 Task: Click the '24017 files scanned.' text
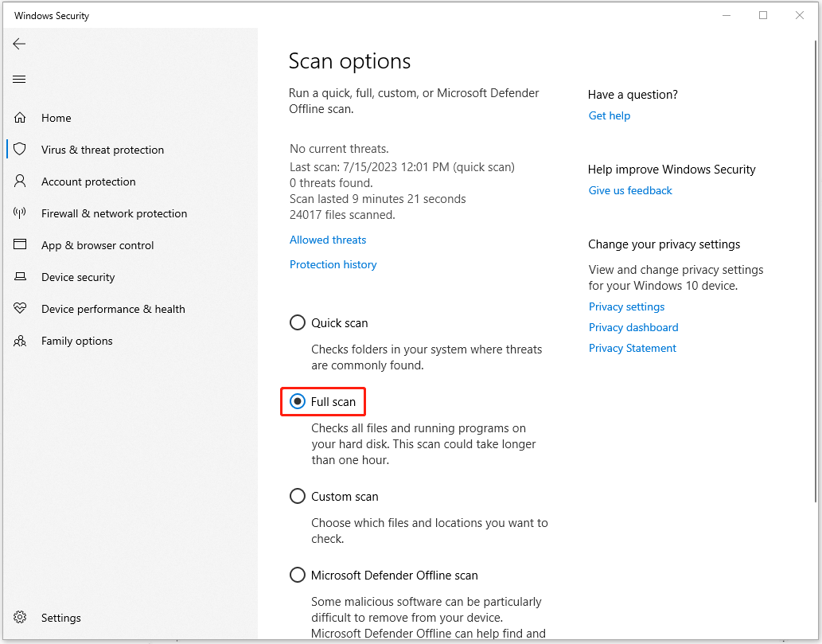coord(342,215)
